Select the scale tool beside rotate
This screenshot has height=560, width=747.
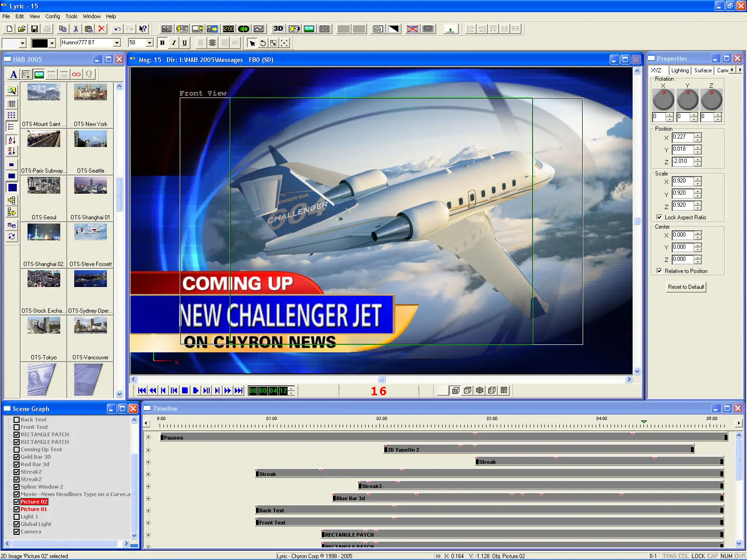pyautogui.click(x=274, y=43)
